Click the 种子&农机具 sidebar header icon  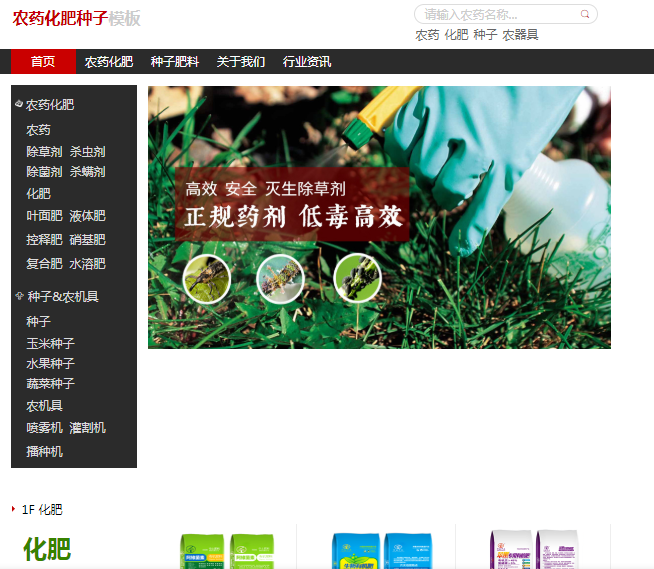(19, 296)
